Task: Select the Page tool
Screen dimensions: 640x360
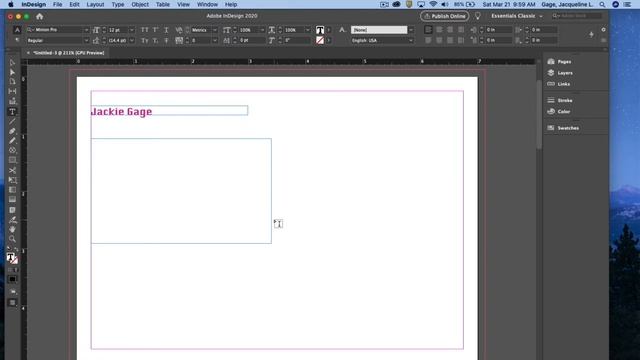Action: (12, 82)
